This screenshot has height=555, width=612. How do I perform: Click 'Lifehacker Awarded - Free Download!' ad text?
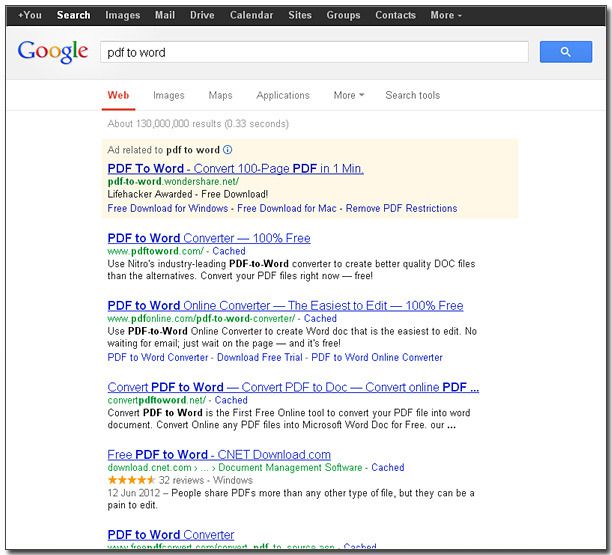[188, 194]
